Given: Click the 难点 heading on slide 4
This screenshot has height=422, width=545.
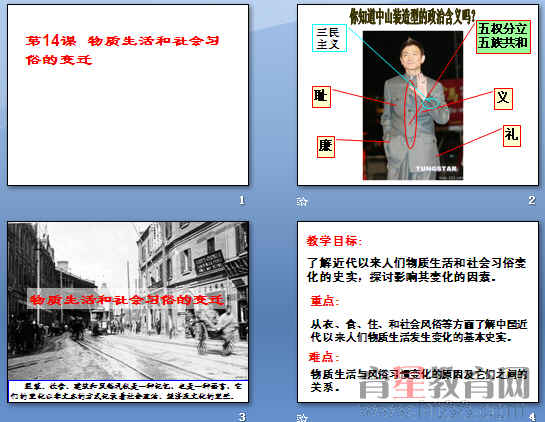Looking at the screenshot, I should point(323,357).
